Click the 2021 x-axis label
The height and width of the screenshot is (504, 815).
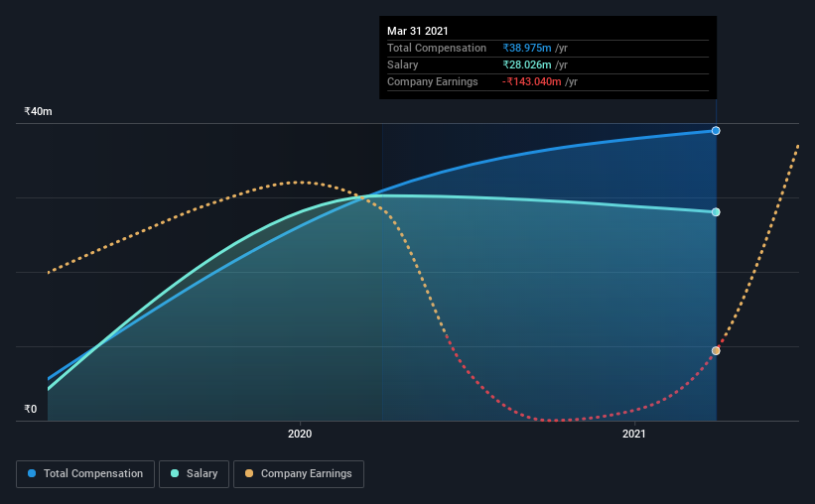click(x=634, y=434)
